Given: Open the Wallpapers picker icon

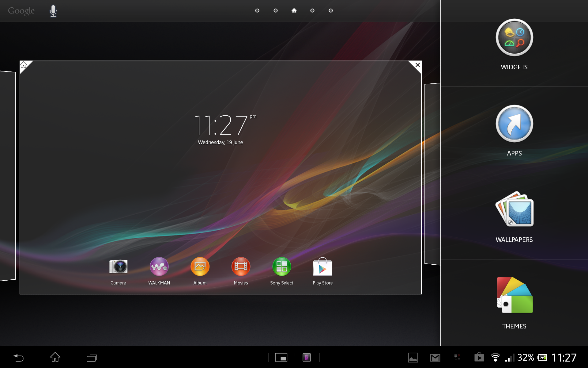Looking at the screenshot, I should tap(514, 209).
